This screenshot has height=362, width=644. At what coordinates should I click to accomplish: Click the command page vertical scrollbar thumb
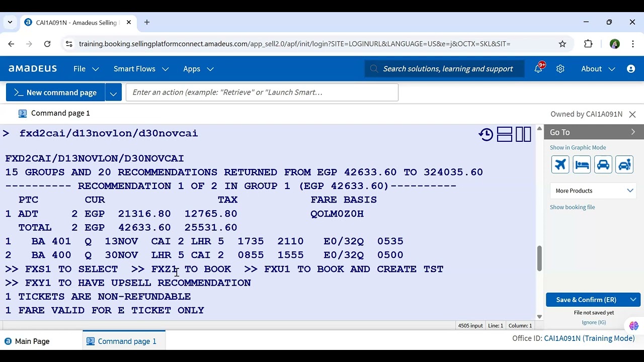[539, 258]
